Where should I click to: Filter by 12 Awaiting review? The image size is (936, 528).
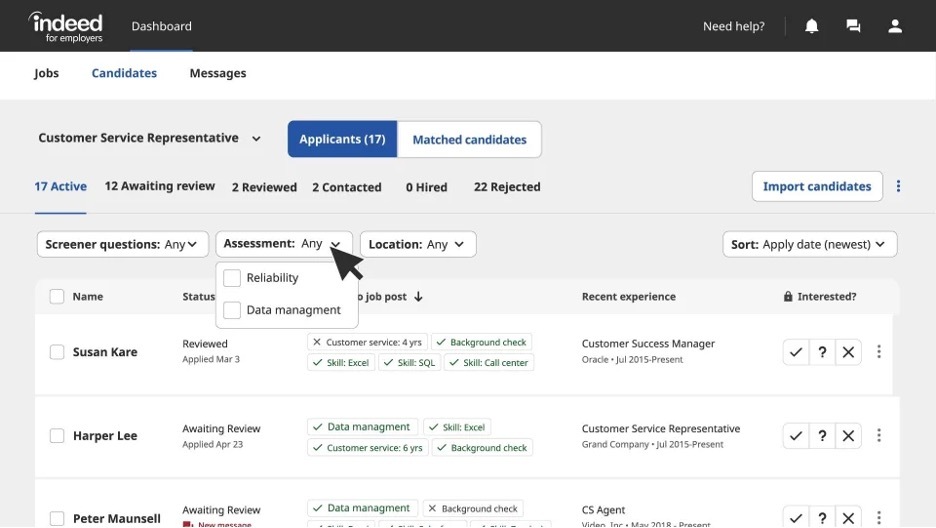click(159, 186)
